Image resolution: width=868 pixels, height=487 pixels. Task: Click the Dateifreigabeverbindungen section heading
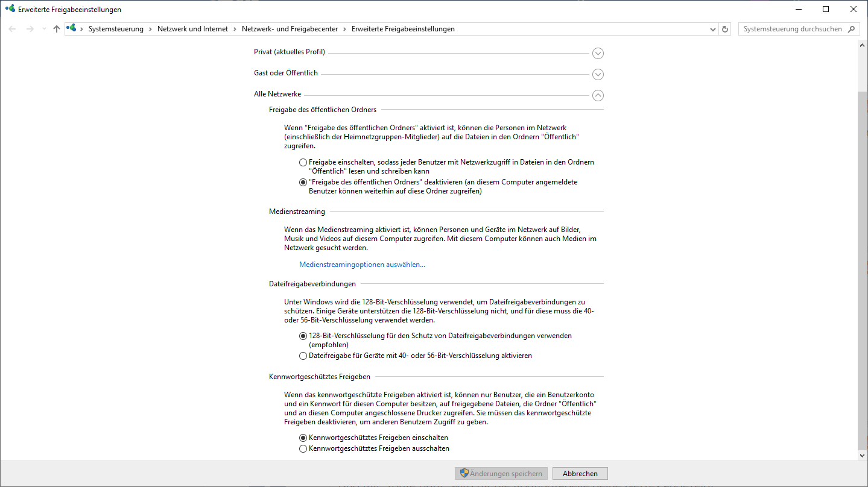point(312,283)
